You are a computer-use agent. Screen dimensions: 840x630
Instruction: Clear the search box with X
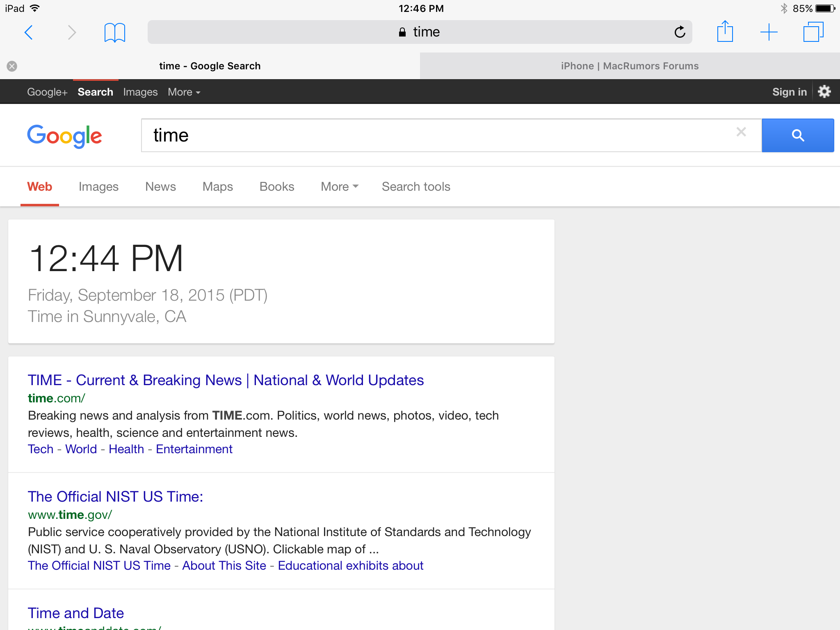[741, 132]
